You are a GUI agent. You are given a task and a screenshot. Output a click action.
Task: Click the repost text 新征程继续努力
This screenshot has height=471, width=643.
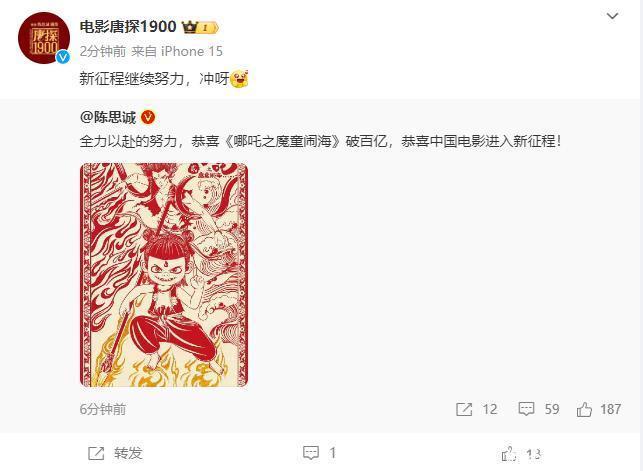pos(132,78)
